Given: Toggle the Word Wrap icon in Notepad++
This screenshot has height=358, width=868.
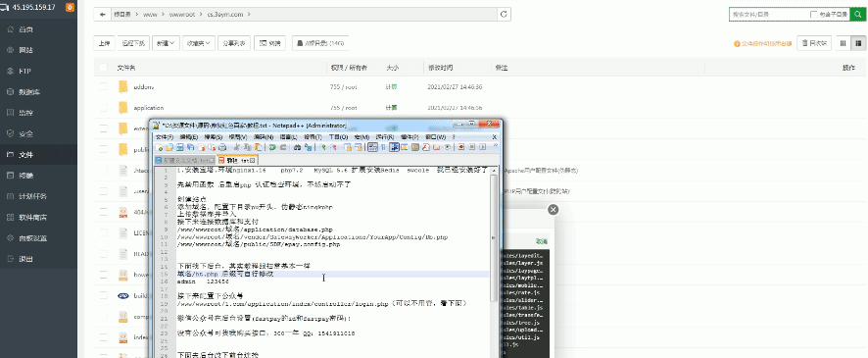Looking at the screenshot, I should pyautogui.click(x=372, y=147).
